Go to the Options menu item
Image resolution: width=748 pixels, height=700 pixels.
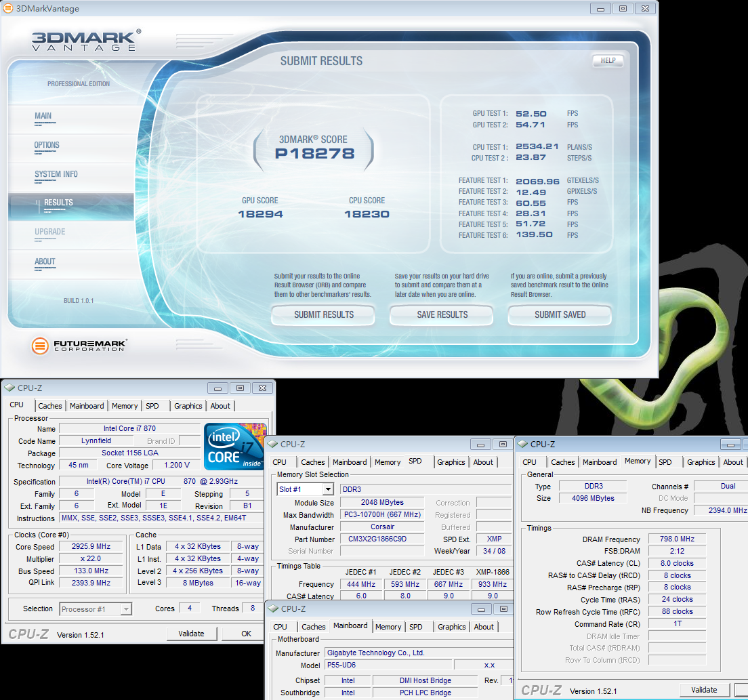point(47,146)
